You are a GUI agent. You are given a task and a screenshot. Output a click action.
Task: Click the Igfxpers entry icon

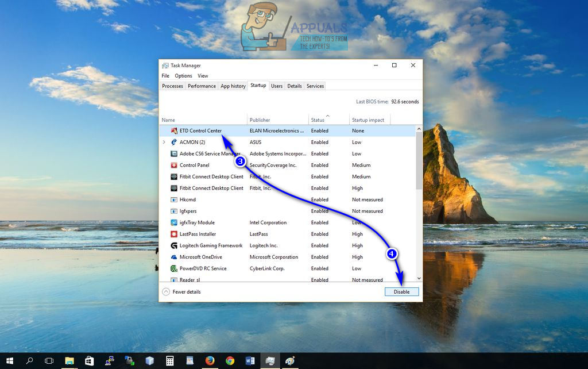pos(174,211)
